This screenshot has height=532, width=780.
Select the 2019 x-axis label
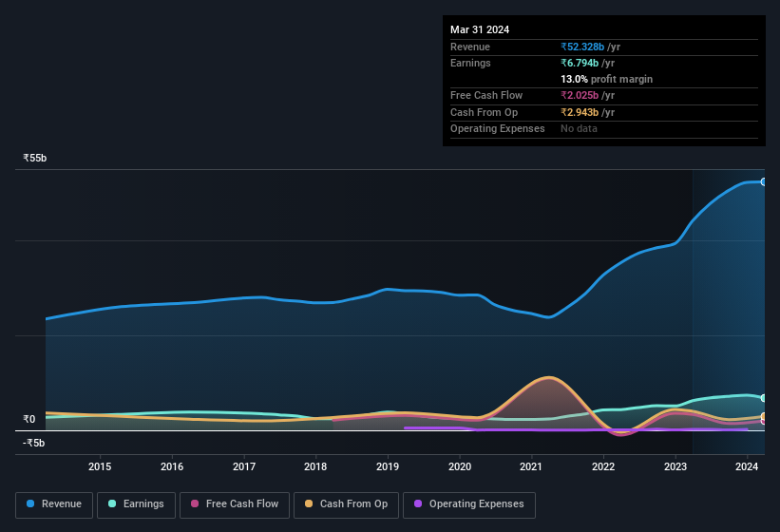[388, 466]
